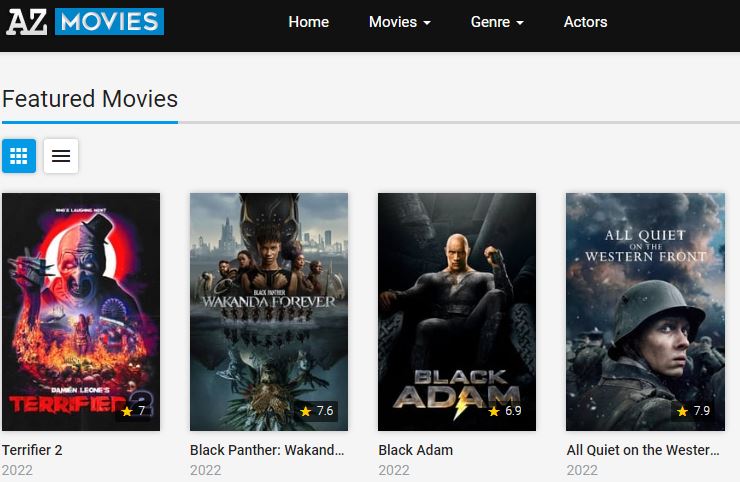Click the Terrifier 2 title link
The width and height of the screenshot is (740, 482).
coord(32,450)
